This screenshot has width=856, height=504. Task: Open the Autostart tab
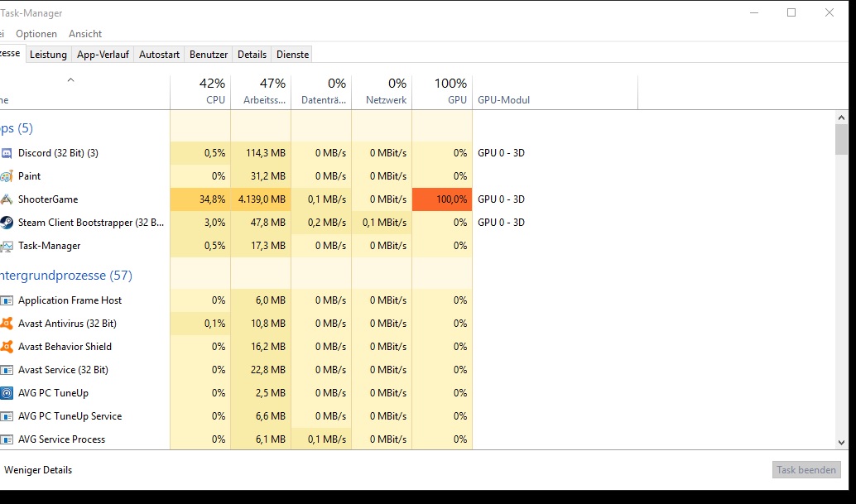(159, 55)
